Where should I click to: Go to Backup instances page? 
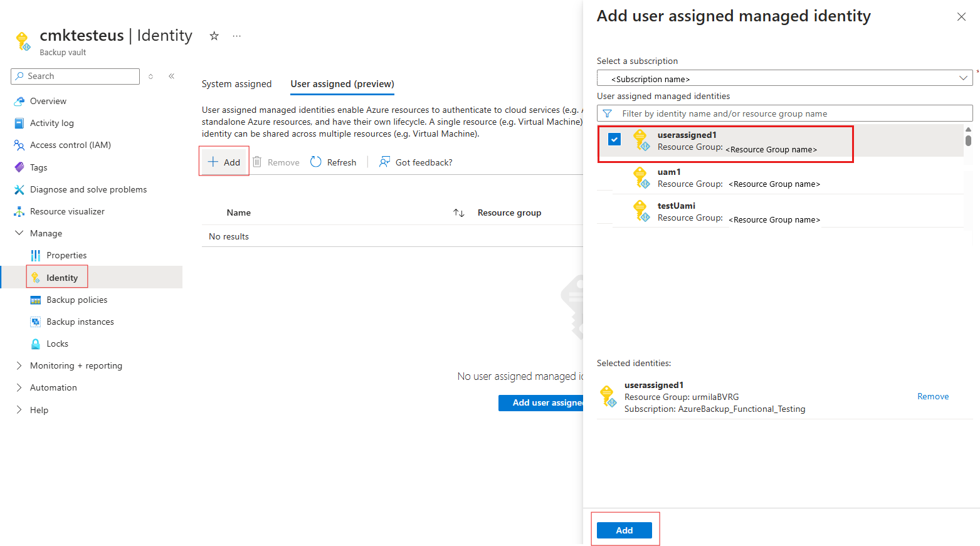point(80,322)
